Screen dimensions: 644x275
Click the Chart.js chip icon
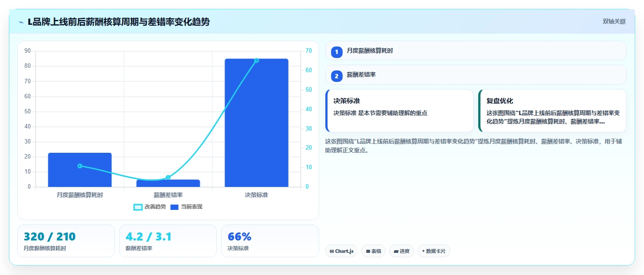[332, 251]
